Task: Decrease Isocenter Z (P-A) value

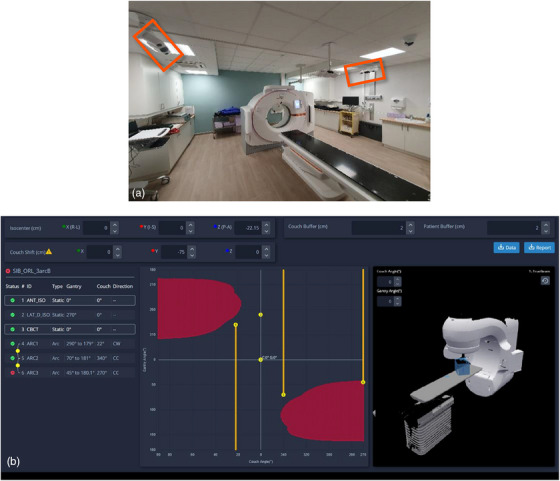Action: 266,231
